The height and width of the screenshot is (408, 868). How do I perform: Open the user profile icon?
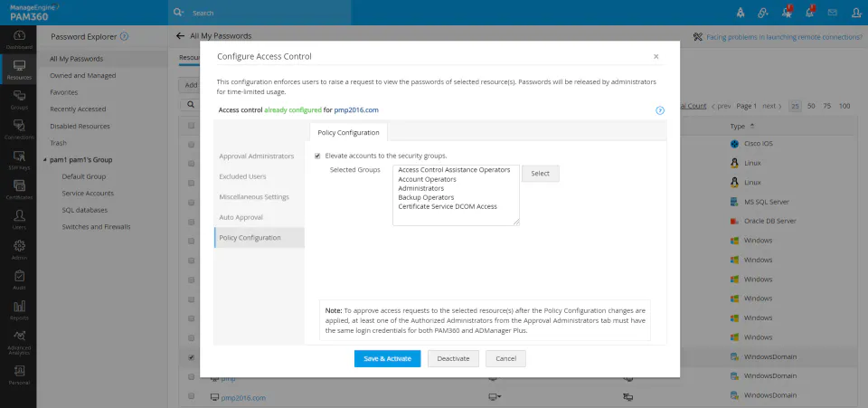(x=856, y=12)
